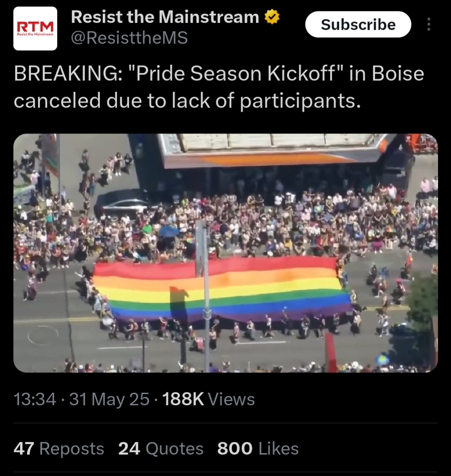This screenshot has height=476, width=451.
Task: Click the 31 May 25 date
Action: [110, 399]
